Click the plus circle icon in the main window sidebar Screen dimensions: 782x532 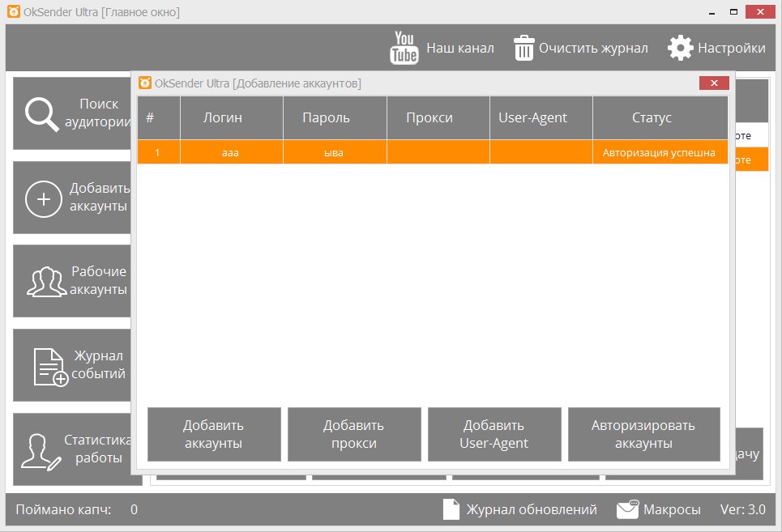44,198
